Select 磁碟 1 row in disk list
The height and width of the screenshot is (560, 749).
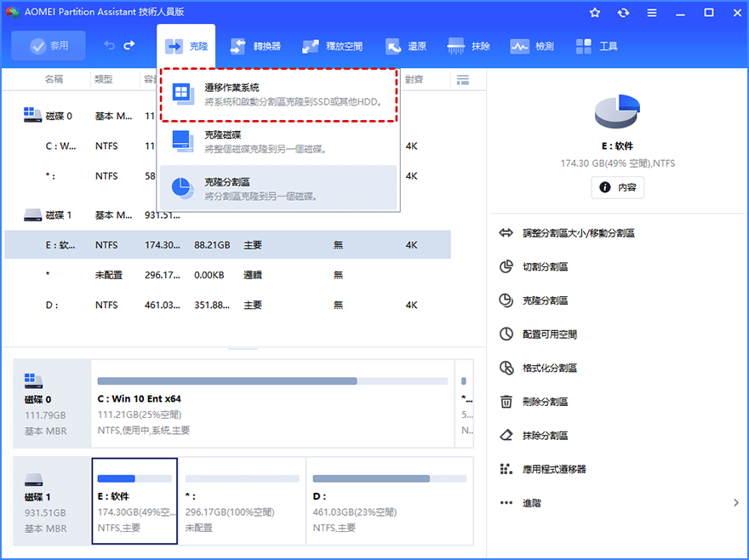point(227,215)
